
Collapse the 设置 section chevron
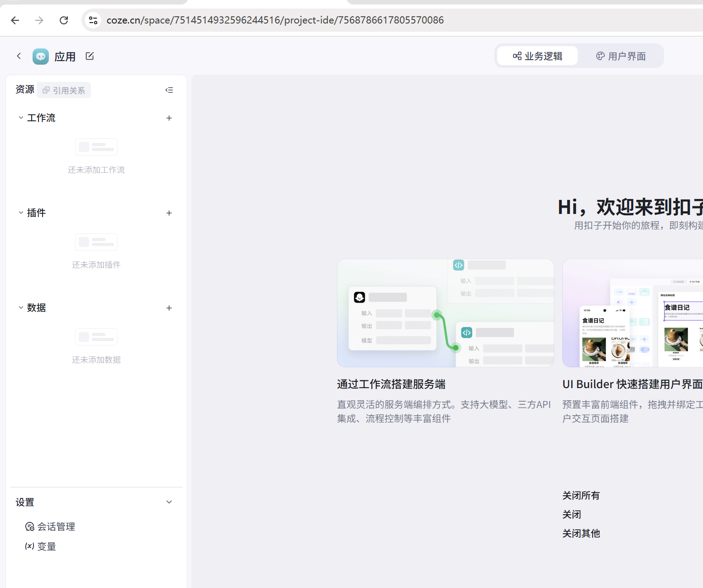[x=169, y=502]
